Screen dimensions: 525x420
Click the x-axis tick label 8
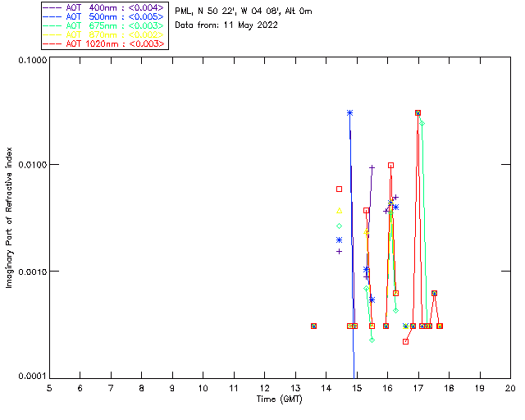pyautogui.click(x=142, y=389)
